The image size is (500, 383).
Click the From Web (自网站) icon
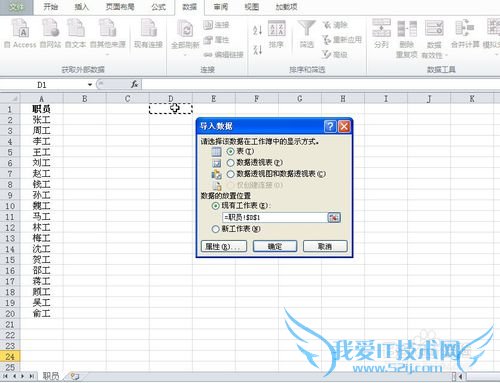pyautogui.click(x=50, y=33)
